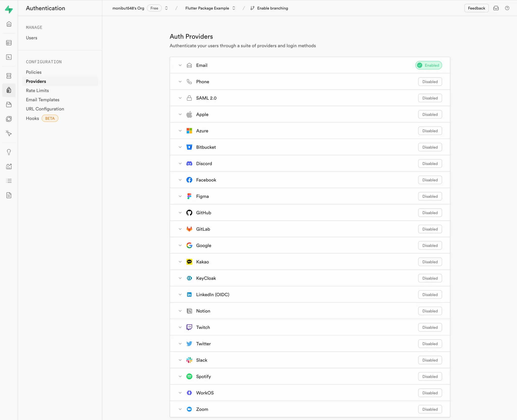Click the Email Enabled status badge
Viewport: 517px width, 420px height.
coord(428,65)
